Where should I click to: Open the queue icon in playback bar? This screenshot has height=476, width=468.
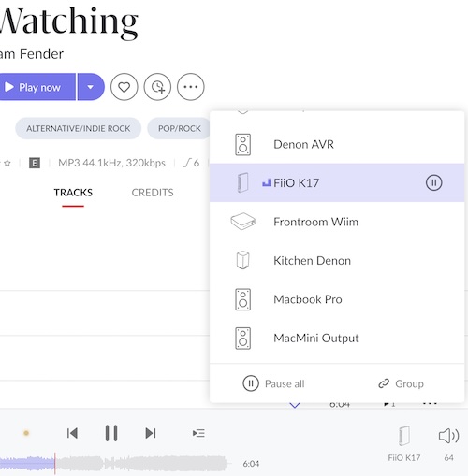[198, 433]
